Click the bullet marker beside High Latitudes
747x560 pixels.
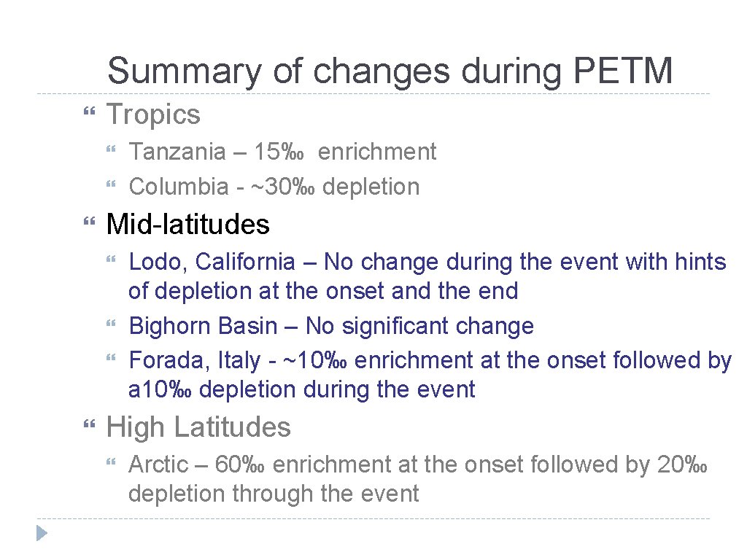coord(90,427)
